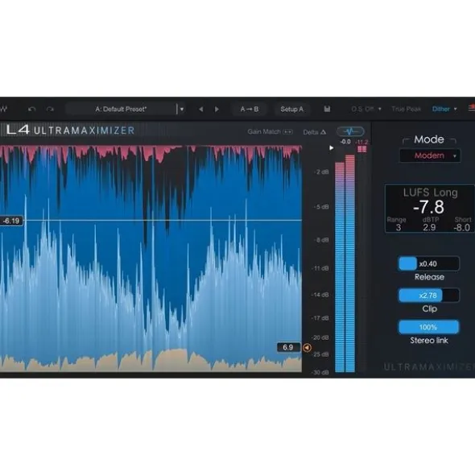
Task: Load the next preset arrow
Action: 217,109
